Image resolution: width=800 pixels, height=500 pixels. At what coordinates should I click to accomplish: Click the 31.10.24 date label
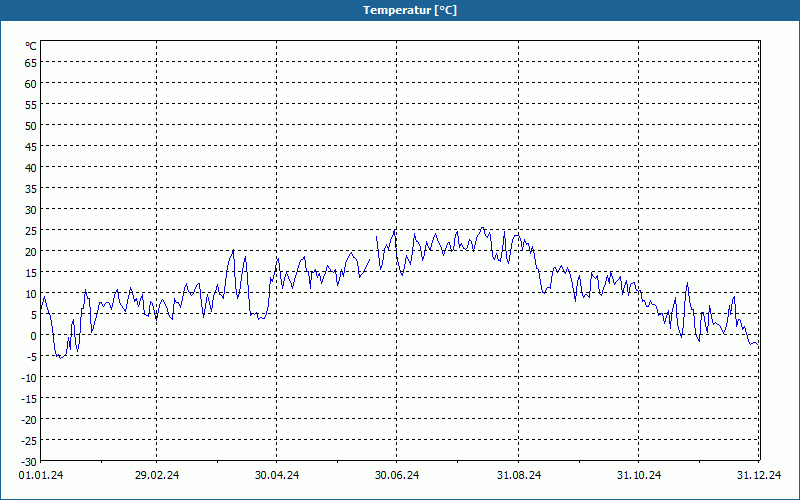tap(639, 475)
